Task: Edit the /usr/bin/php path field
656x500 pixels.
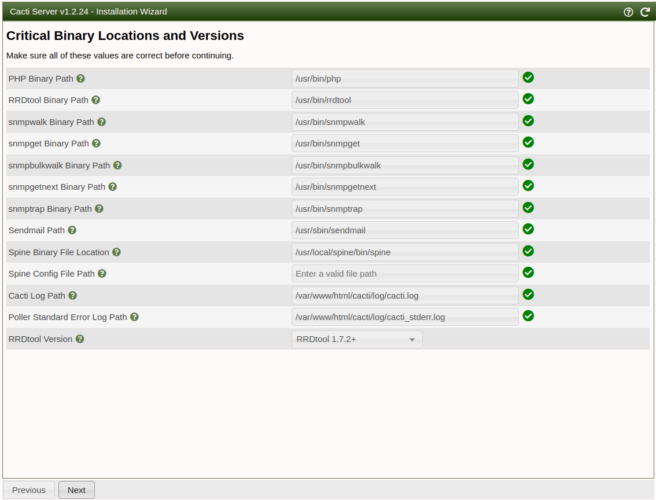Action: click(405, 79)
